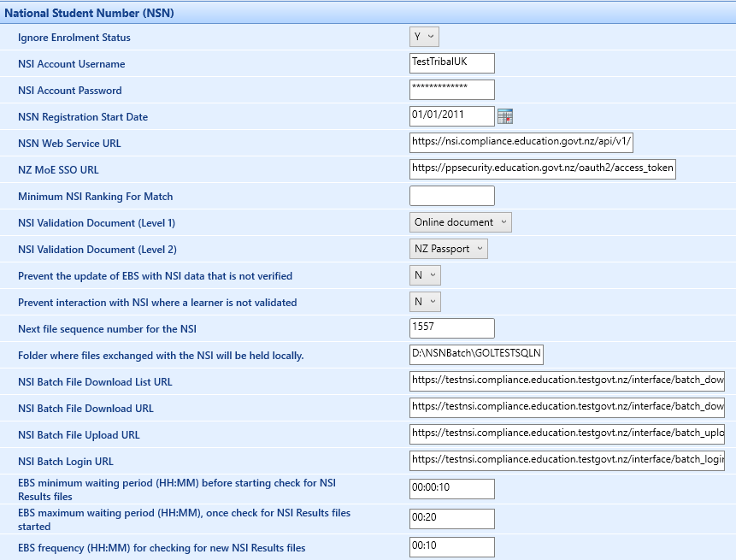This screenshot has width=736, height=560.
Task: Click the Minimum NSI Ranking For Match field
Action: 451,195
